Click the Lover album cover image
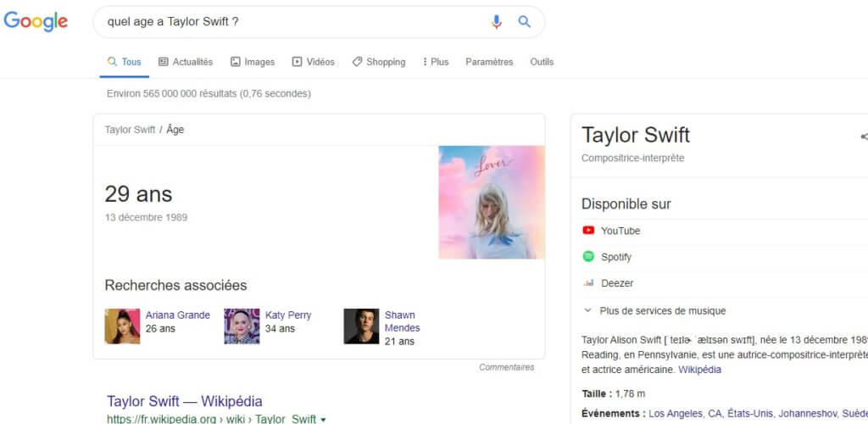868x424 pixels. click(492, 202)
